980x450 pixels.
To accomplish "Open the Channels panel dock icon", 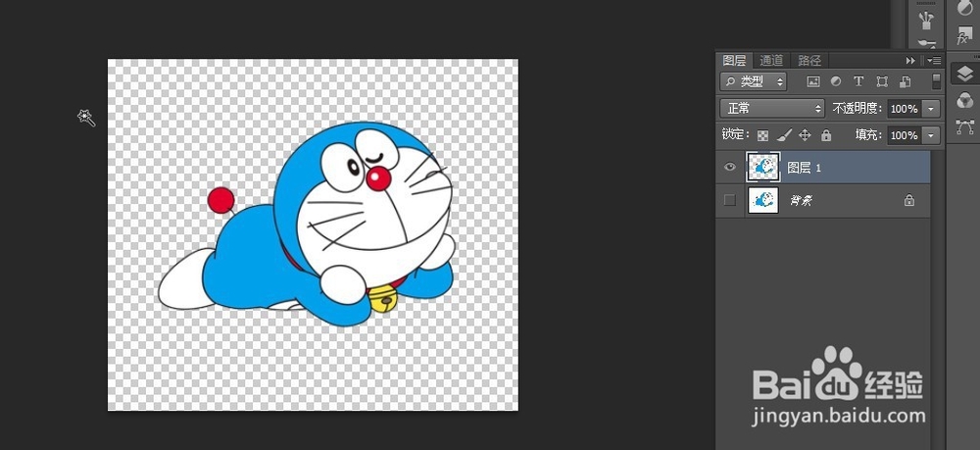I will (x=965, y=100).
